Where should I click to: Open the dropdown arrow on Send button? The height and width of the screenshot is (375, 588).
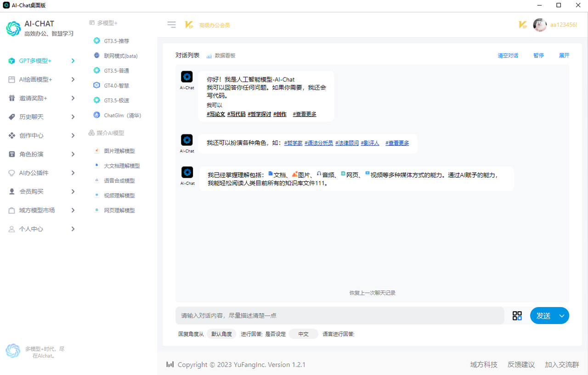tap(562, 316)
